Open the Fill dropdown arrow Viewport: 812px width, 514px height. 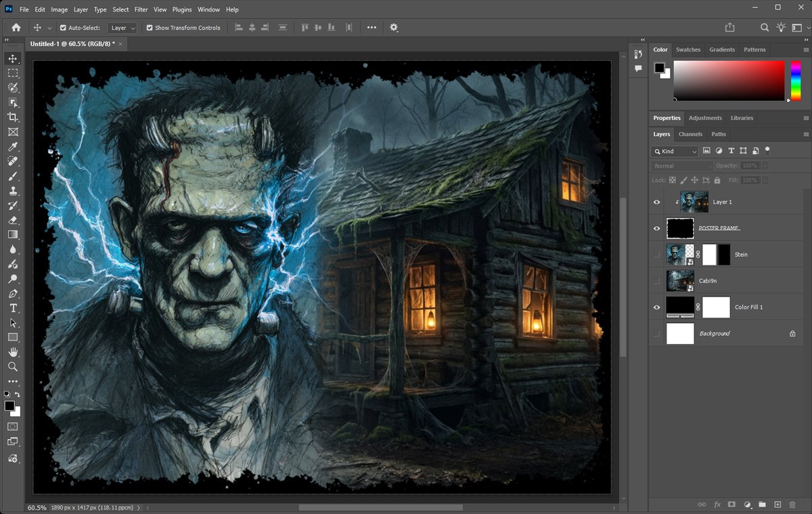pyautogui.click(x=765, y=180)
